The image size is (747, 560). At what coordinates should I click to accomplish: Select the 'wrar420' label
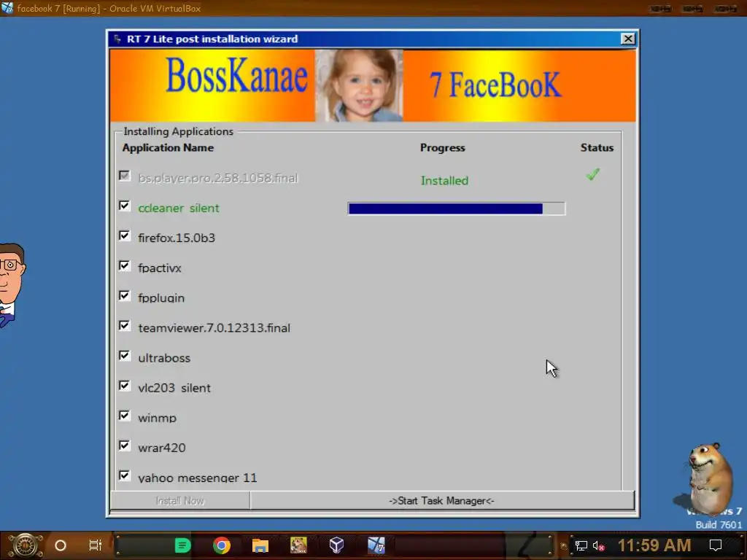click(x=162, y=448)
